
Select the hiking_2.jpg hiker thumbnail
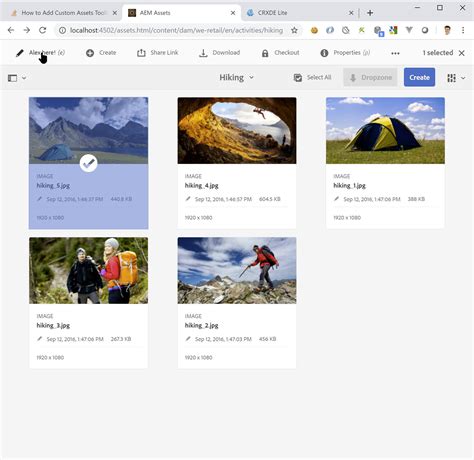click(237, 270)
